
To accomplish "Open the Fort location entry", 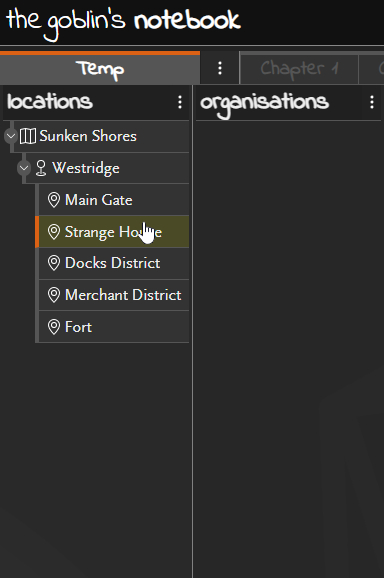I will [x=114, y=327].
